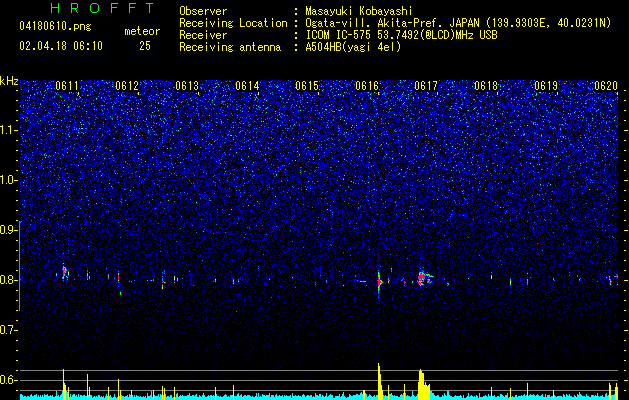The width and height of the screenshot is (629, 400).
Task: Click the 0615 time marker
Action: pos(307,86)
